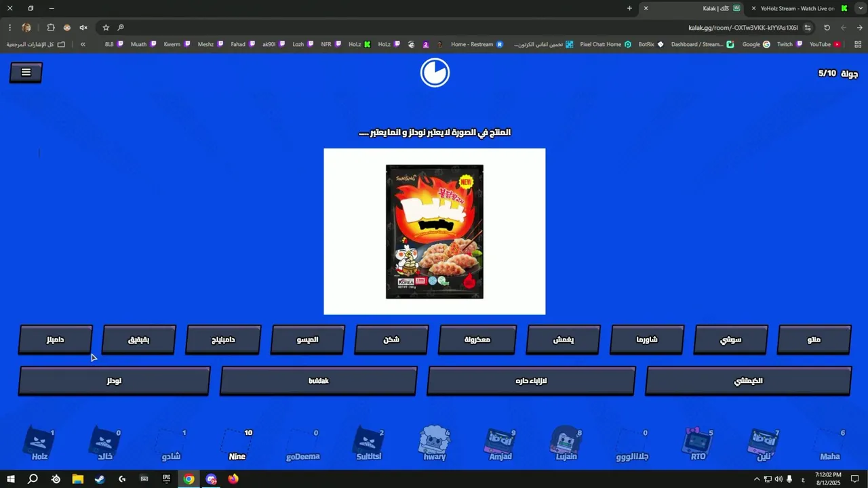The image size is (868, 488).
Task: Reload the Kalak page
Action: pos(827,28)
